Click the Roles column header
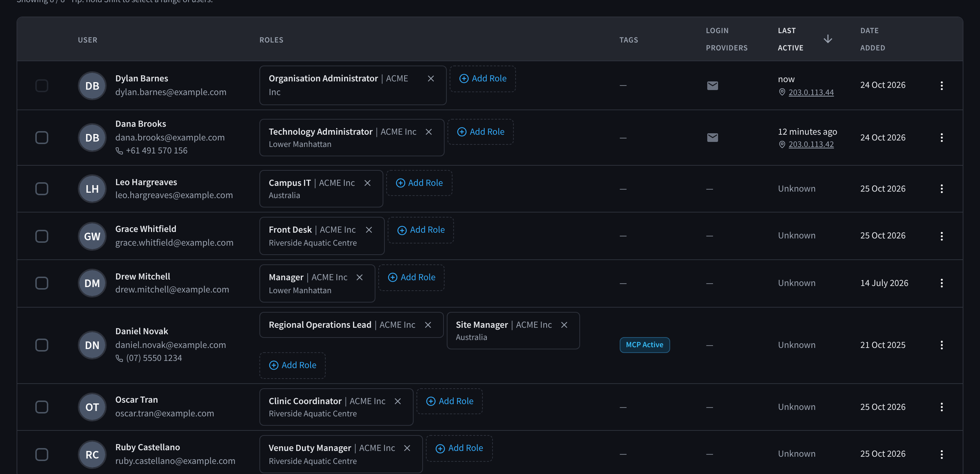Viewport: 980px width, 474px height. tap(271, 40)
